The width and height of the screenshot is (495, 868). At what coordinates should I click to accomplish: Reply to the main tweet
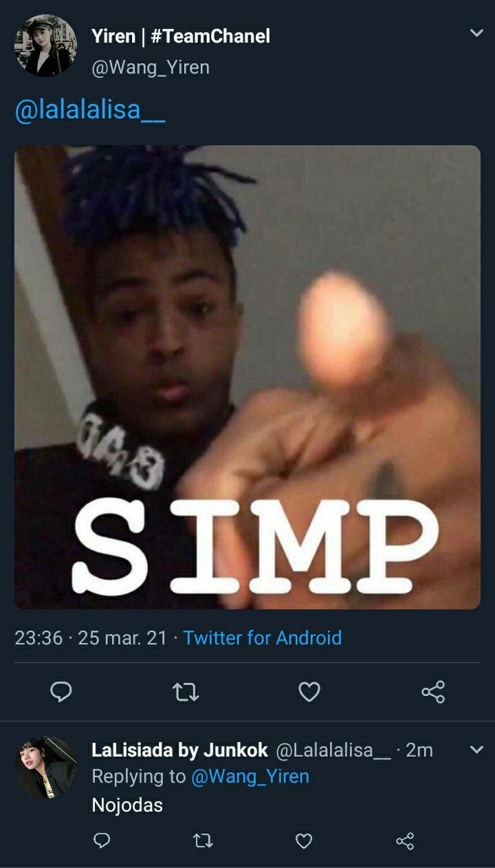pyautogui.click(x=61, y=692)
